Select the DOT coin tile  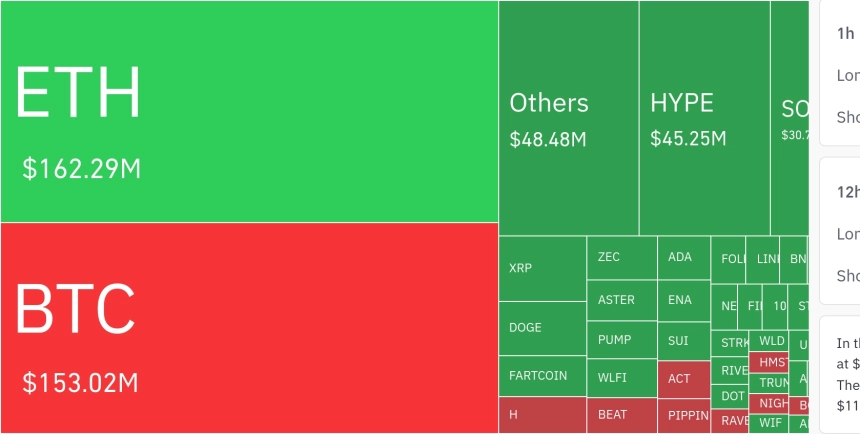click(x=732, y=396)
